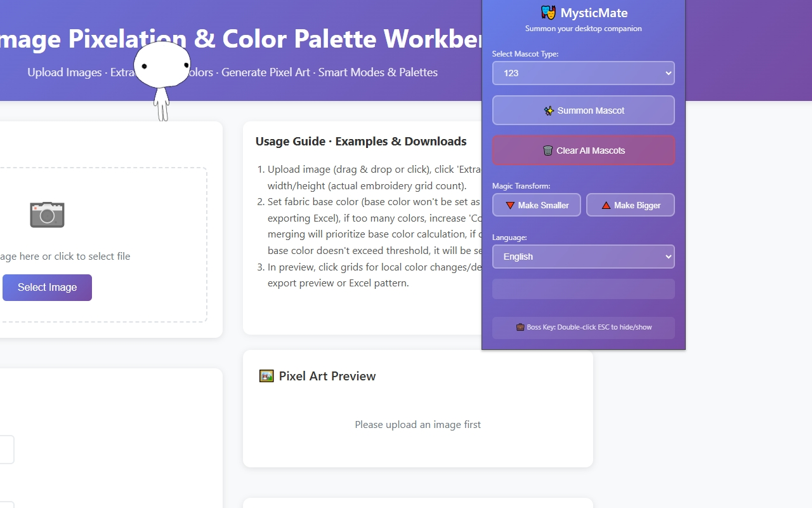Screen dimensions: 812x508
Task: Click the Usage Guide heading
Action: [x=361, y=141]
